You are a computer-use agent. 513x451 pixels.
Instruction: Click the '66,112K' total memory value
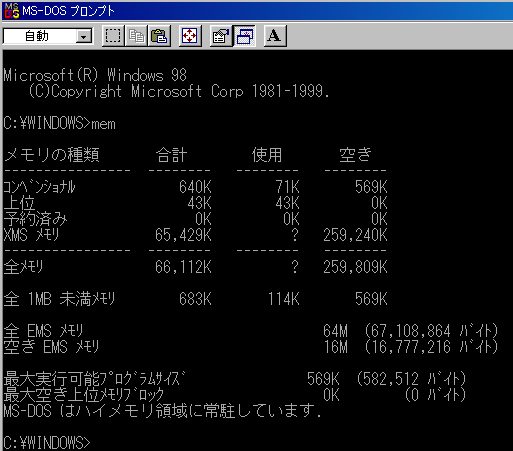pos(183,267)
